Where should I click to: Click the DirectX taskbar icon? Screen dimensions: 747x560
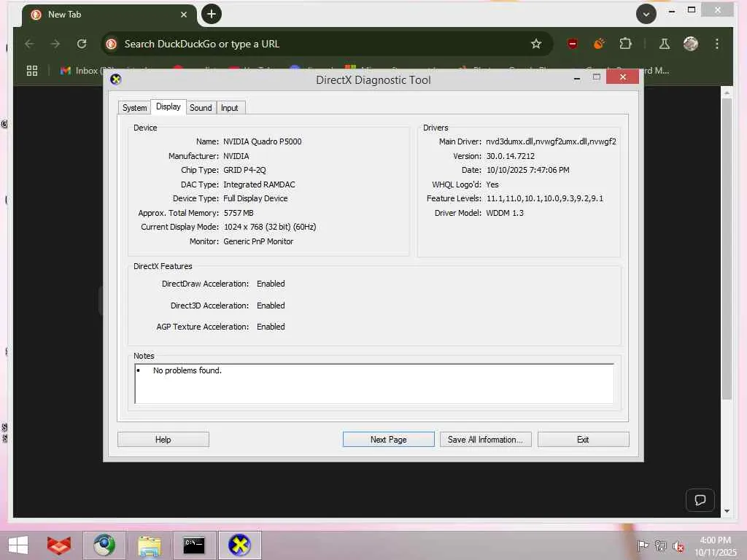click(239, 545)
